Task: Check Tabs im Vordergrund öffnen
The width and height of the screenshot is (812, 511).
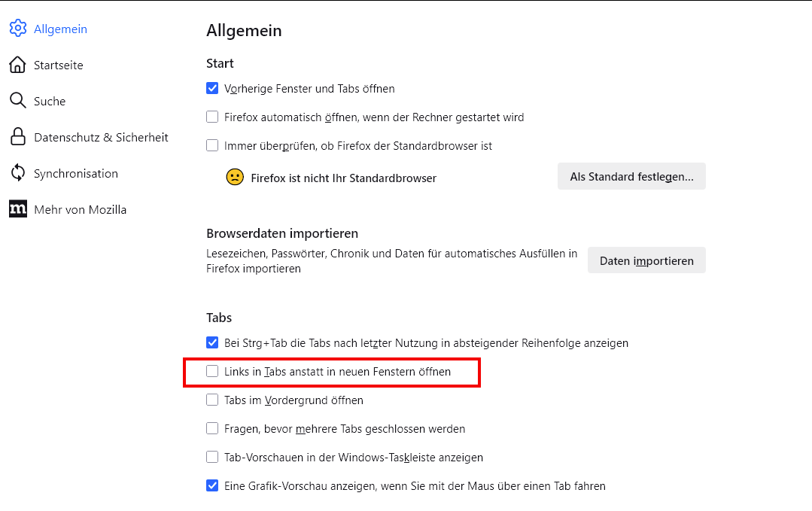Action: (212, 400)
